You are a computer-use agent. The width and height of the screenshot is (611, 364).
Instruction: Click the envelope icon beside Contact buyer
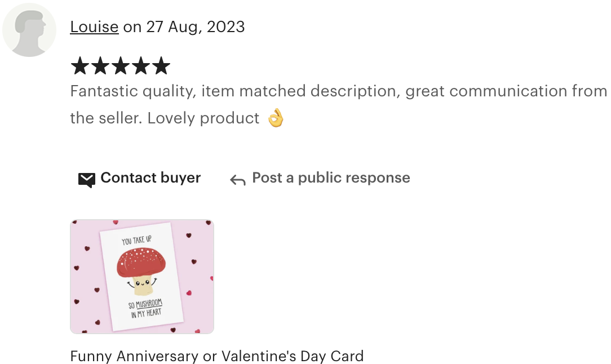click(86, 180)
